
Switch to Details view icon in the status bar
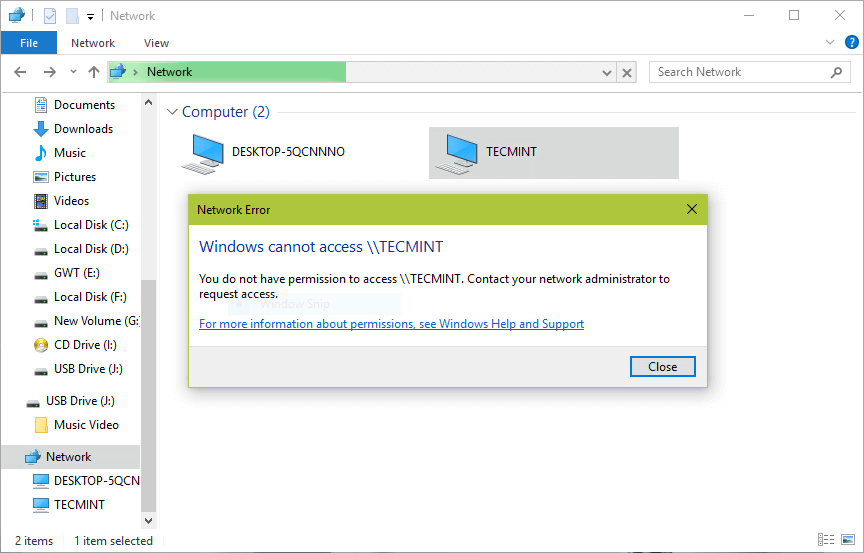tap(825, 540)
